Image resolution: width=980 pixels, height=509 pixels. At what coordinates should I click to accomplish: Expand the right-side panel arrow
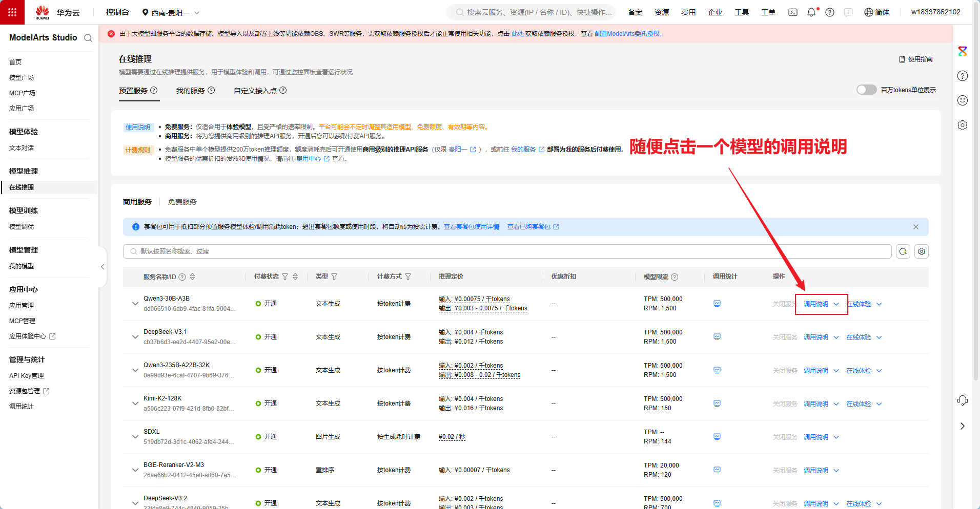[963, 426]
